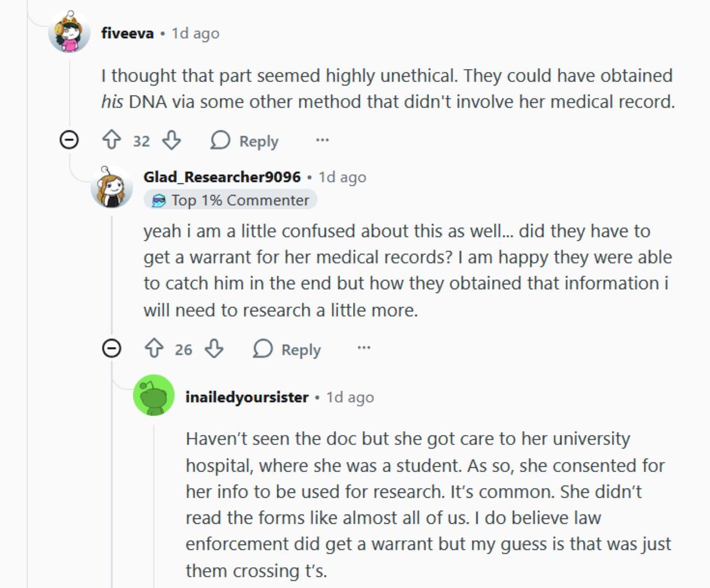Click inailedyoursister's 1d ago timestamp
Viewport: 710px width, 588px height.
350,397
